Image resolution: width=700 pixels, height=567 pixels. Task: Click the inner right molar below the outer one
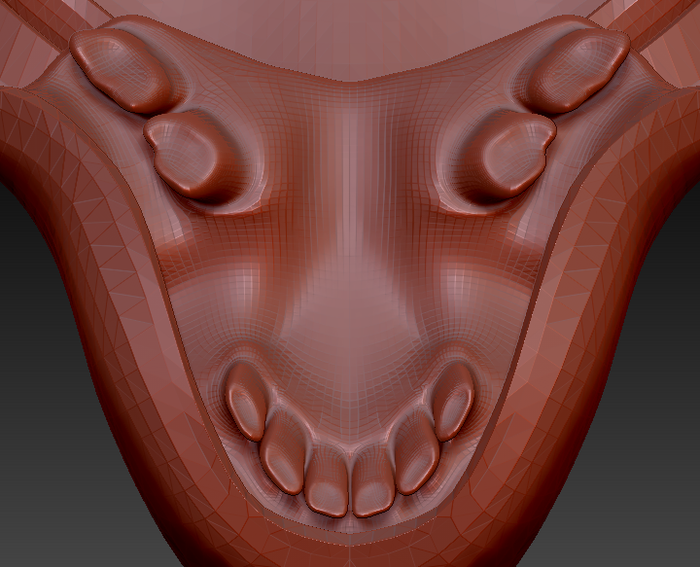(513, 154)
